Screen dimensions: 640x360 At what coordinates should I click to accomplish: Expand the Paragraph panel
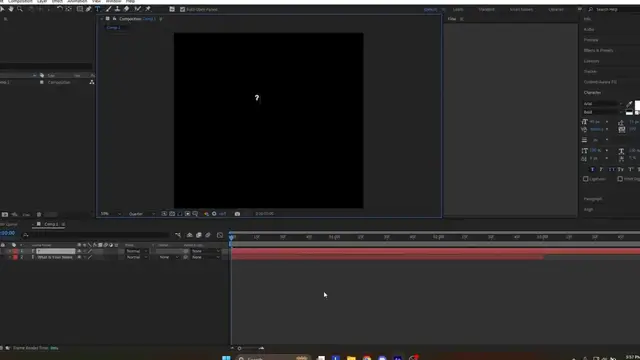(x=593, y=199)
